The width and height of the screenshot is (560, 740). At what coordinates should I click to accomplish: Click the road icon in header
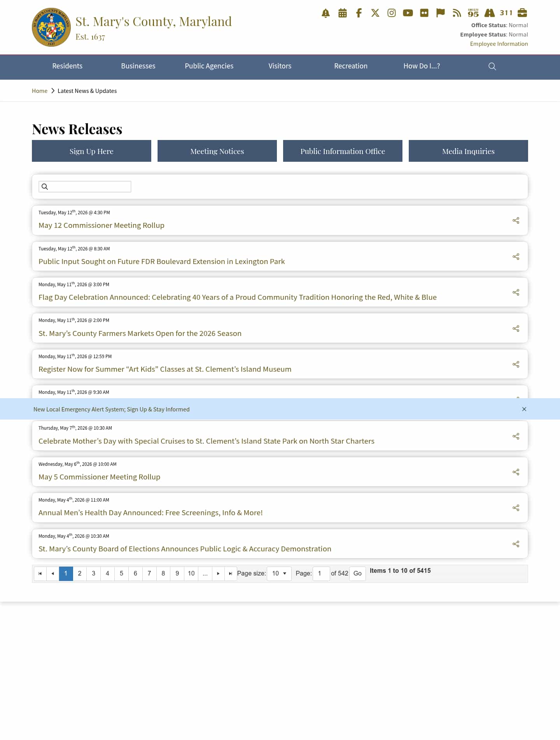[490, 13]
